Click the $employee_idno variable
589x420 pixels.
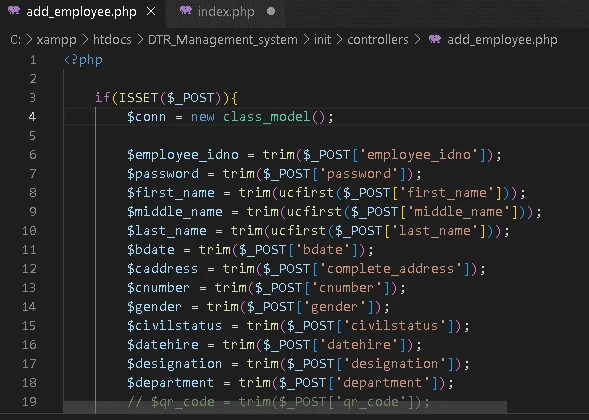click(183, 155)
